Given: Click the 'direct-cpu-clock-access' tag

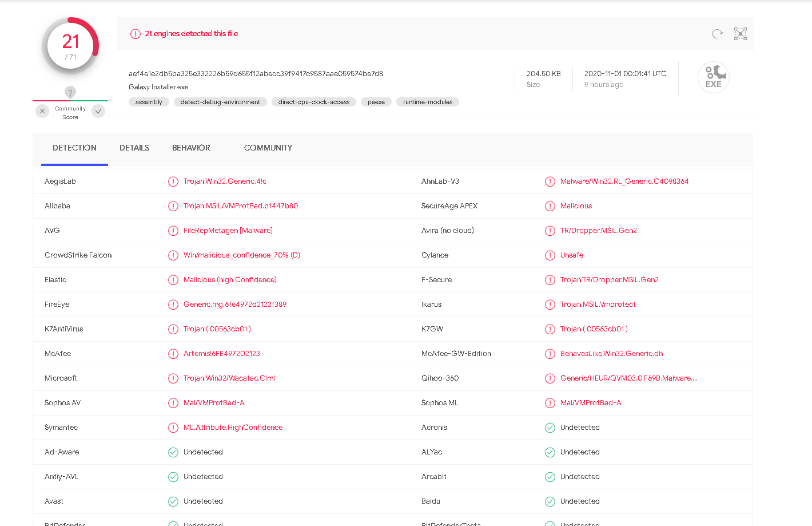Looking at the screenshot, I should pos(314,102).
